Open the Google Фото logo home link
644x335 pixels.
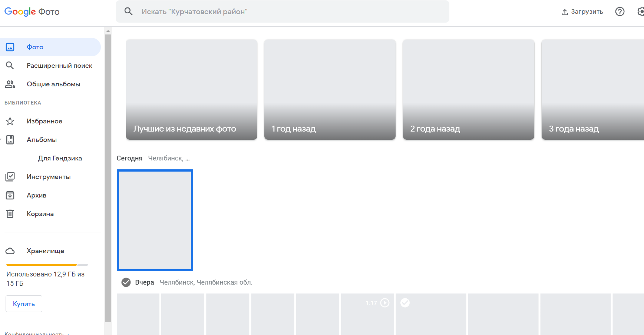tap(32, 11)
